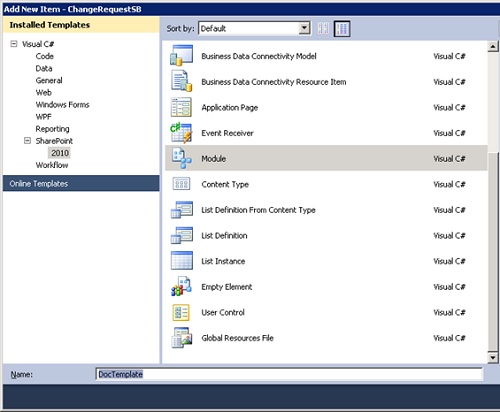This screenshot has height=412, width=500.
Task: Collapse the Visual C# tree node
Action: point(14,44)
